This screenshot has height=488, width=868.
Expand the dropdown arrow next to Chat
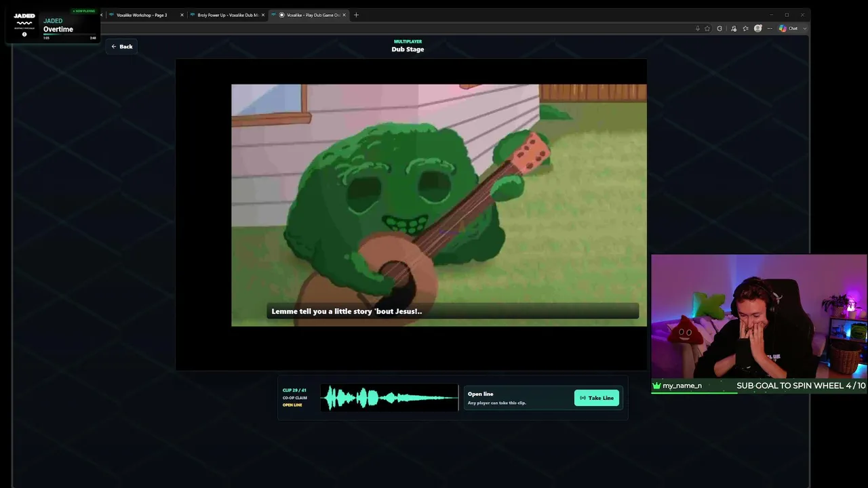[x=804, y=28]
